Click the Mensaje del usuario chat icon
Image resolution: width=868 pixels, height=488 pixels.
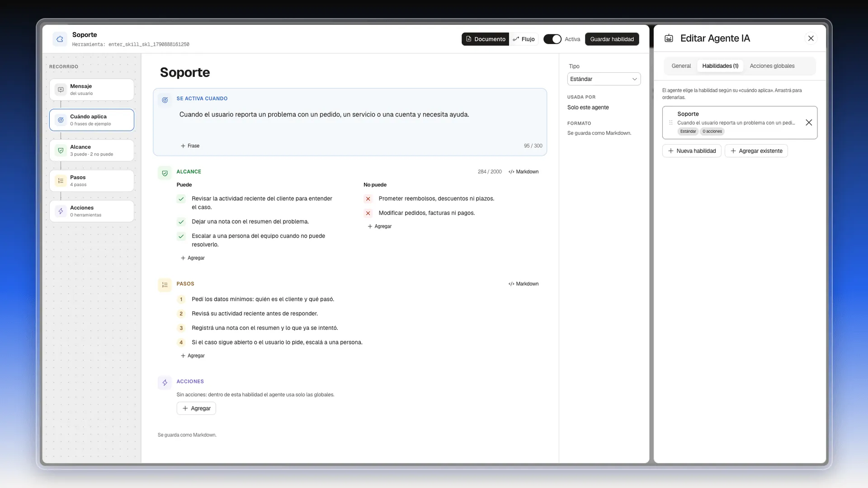pyautogui.click(x=61, y=89)
